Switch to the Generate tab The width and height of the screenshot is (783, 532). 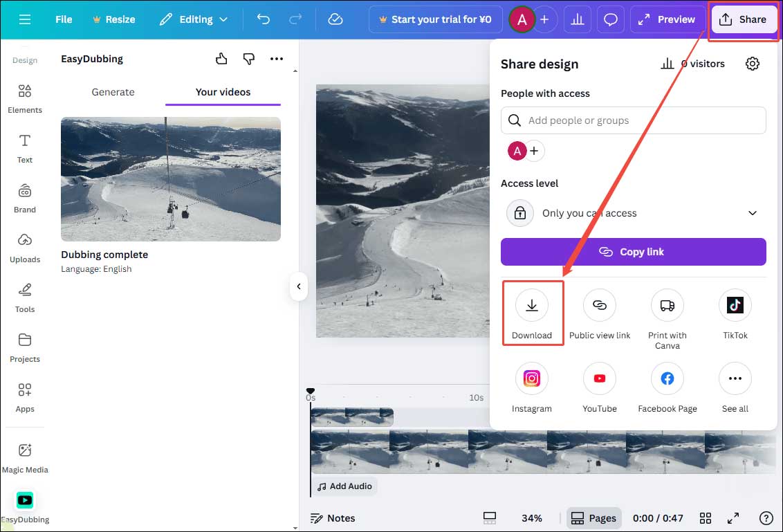click(113, 91)
